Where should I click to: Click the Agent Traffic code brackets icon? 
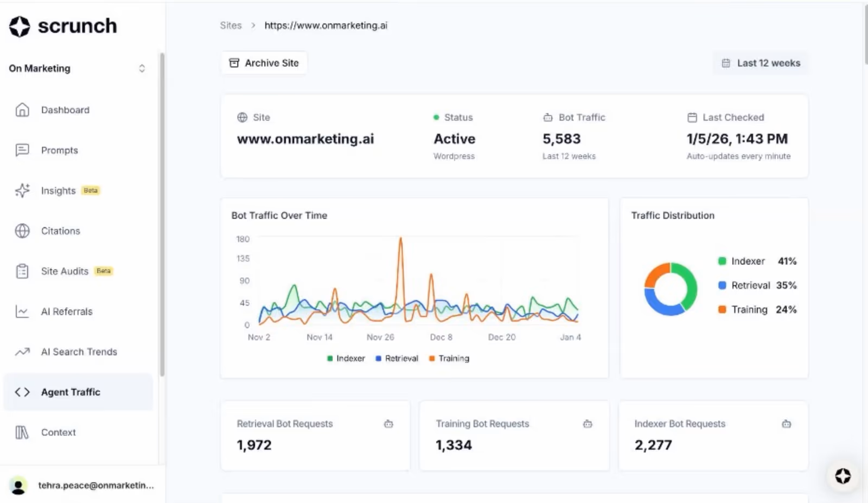pyautogui.click(x=22, y=392)
